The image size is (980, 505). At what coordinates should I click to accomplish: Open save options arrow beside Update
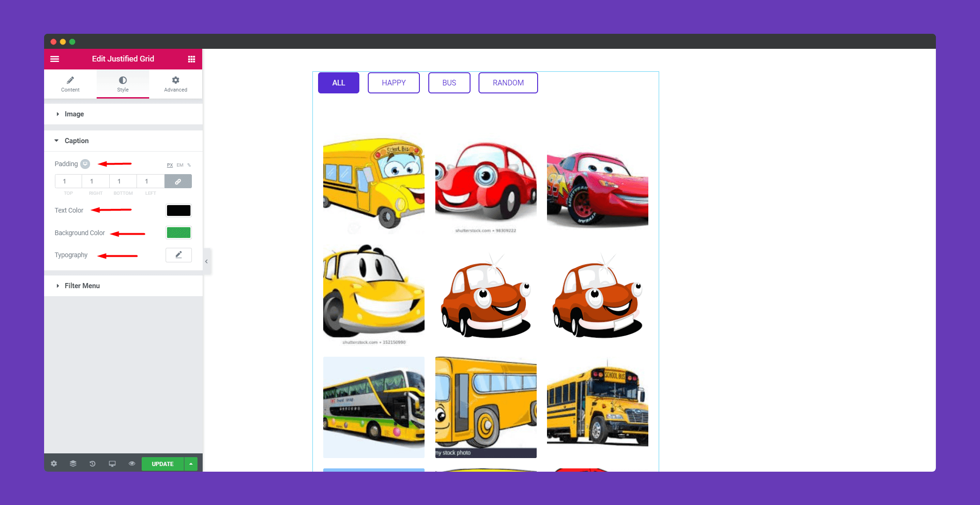click(191, 464)
